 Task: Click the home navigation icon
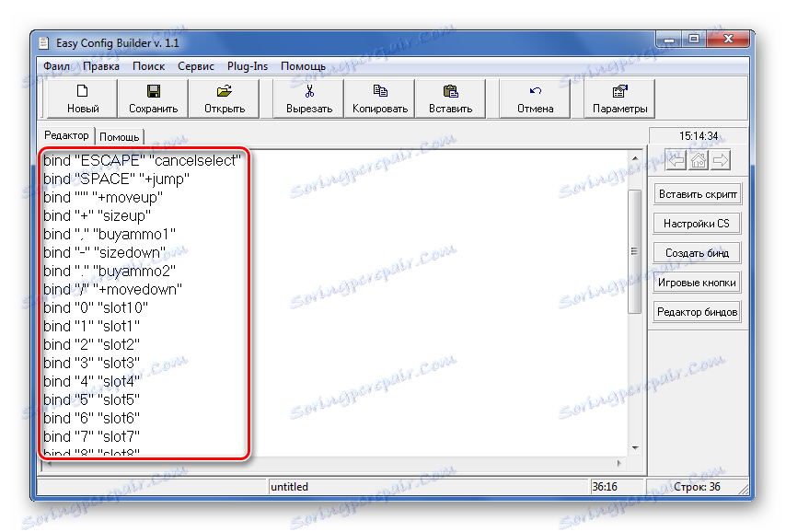tap(698, 160)
